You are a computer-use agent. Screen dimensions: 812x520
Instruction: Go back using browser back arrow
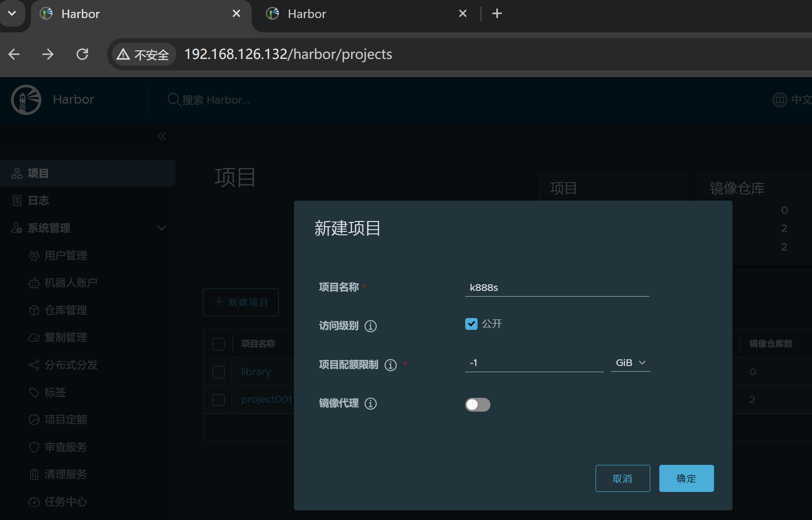(x=14, y=54)
